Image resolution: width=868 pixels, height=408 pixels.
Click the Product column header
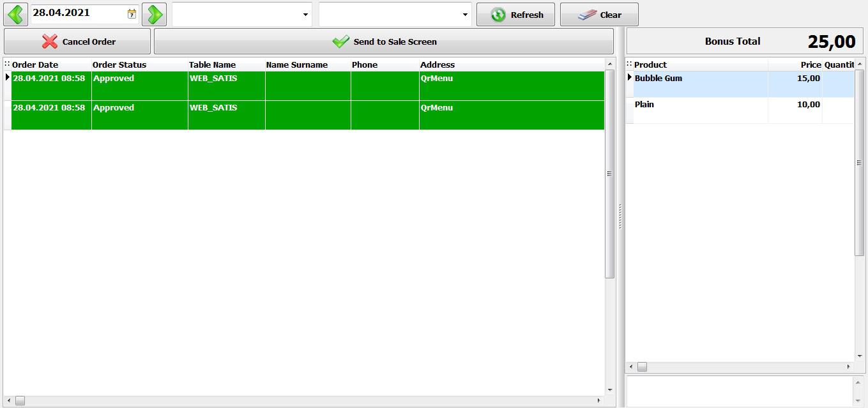point(701,64)
